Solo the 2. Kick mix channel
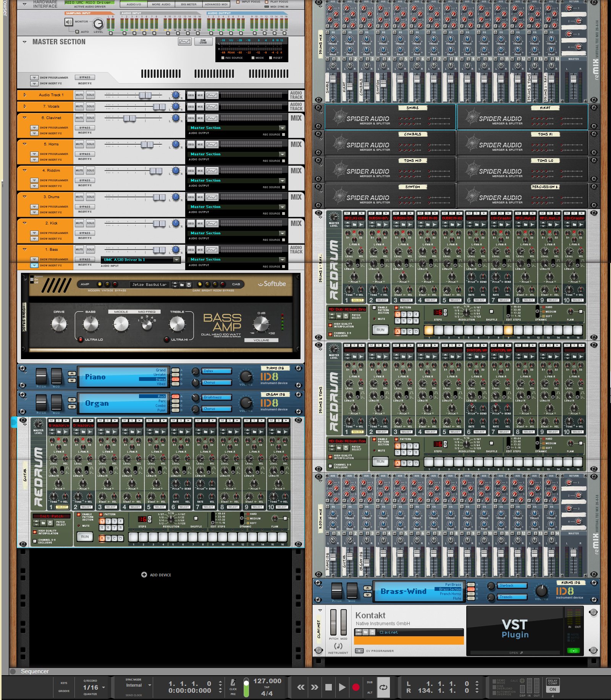611x700 pixels. (x=90, y=223)
